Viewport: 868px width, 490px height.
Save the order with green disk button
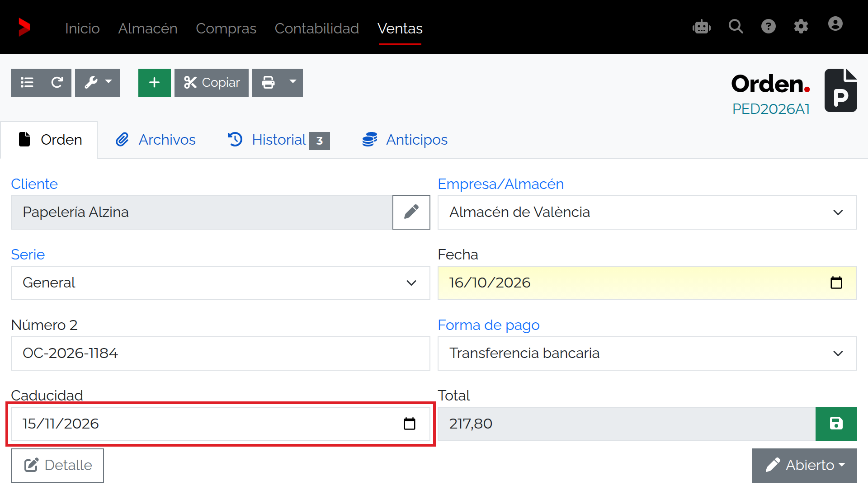pos(836,424)
